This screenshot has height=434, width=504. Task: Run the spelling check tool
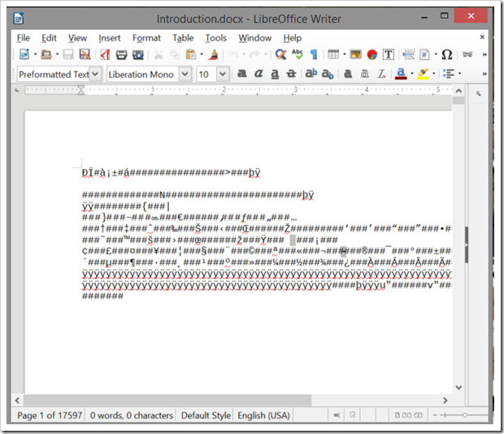tap(297, 55)
